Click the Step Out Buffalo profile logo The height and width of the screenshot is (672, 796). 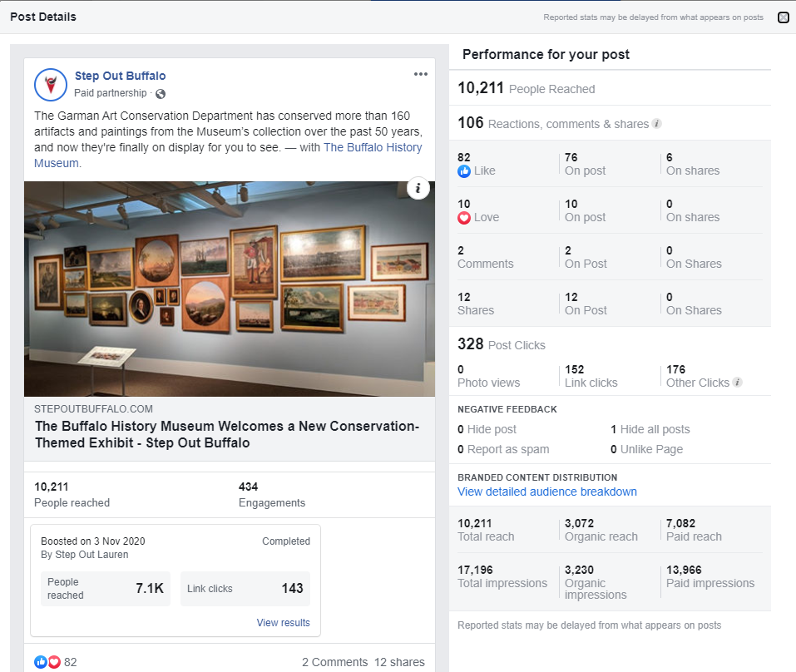tap(50, 85)
